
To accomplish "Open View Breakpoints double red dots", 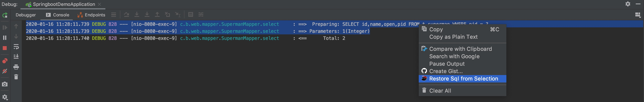I will [5, 61].
